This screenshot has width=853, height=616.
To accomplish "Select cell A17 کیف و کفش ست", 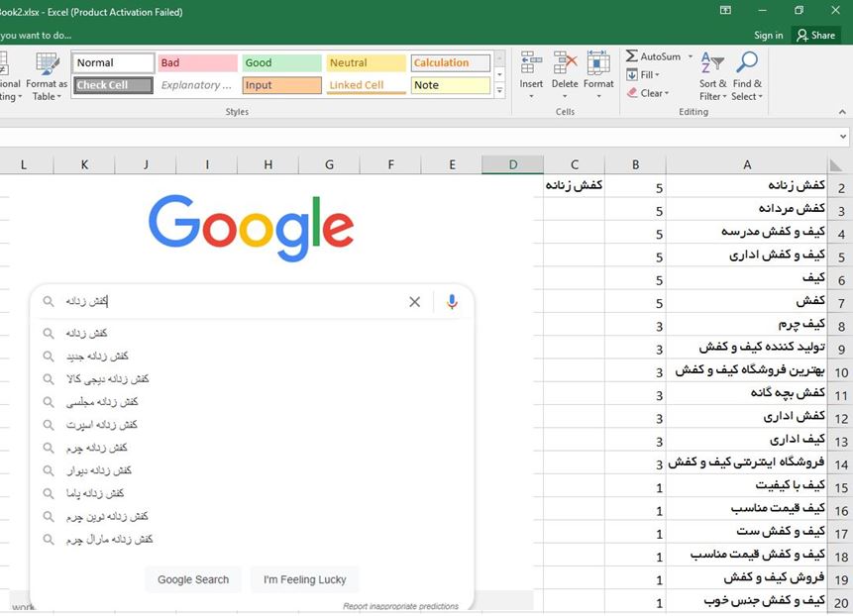I will click(747, 531).
